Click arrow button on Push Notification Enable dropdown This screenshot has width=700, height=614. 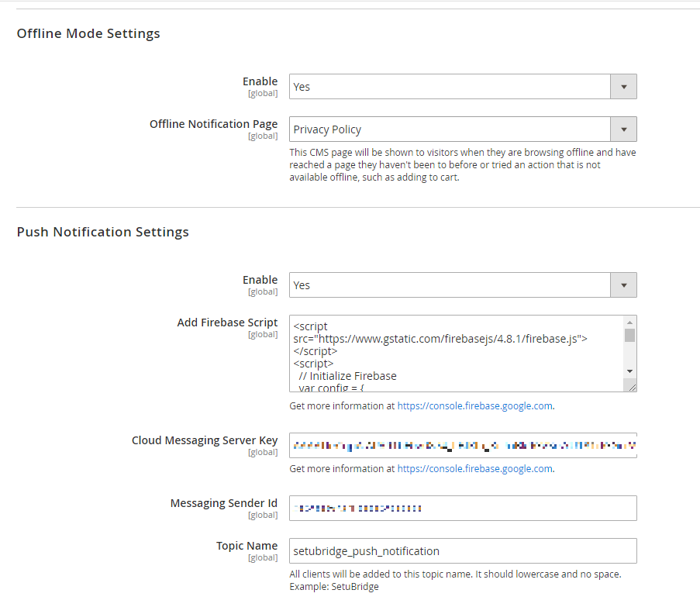(623, 285)
